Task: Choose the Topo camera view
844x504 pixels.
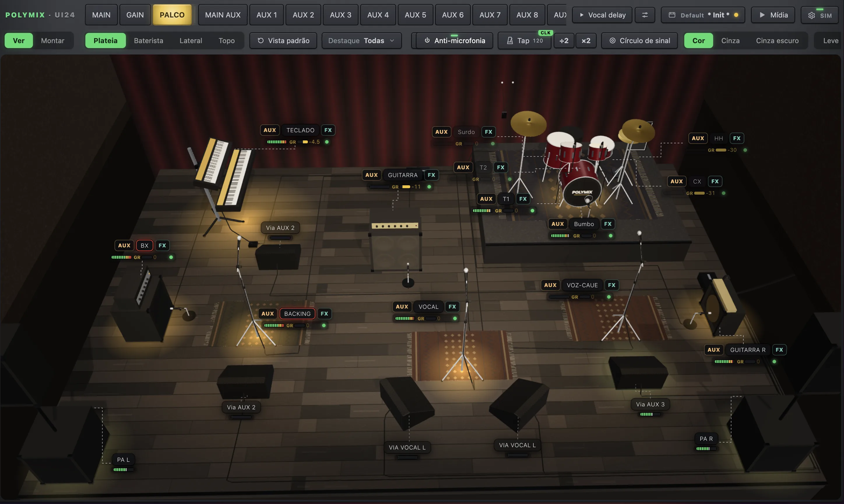Action: click(x=226, y=41)
